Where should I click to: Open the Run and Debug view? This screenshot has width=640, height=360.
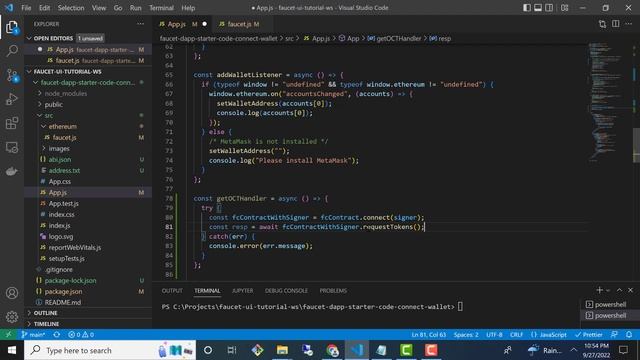[12, 99]
